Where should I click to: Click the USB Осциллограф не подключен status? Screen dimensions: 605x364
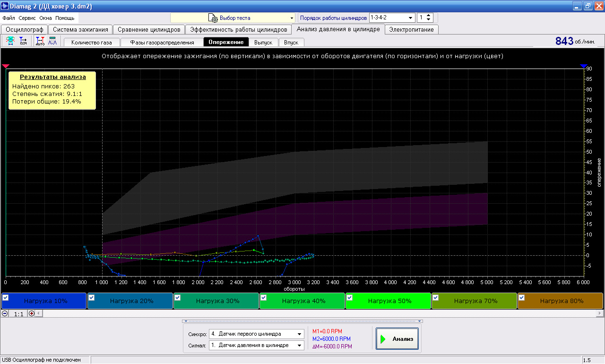(x=41, y=360)
